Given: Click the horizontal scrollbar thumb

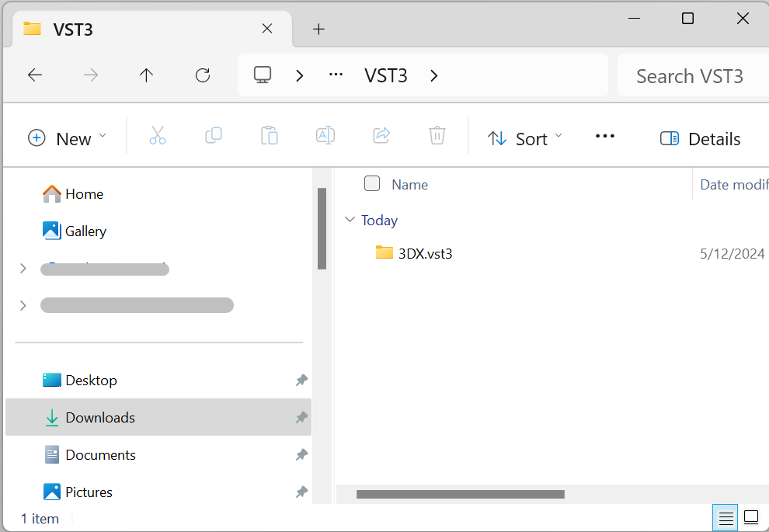Looking at the screenshot, I should [x=460, y=494].
